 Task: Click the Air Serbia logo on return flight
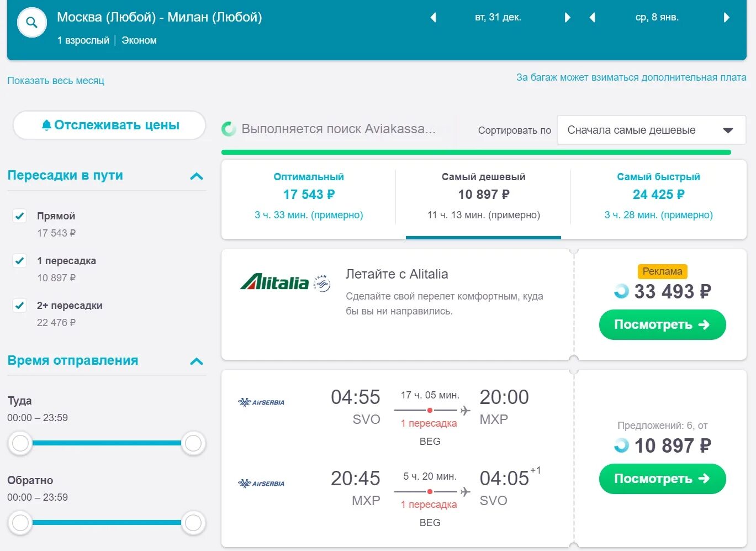[261, 484]
